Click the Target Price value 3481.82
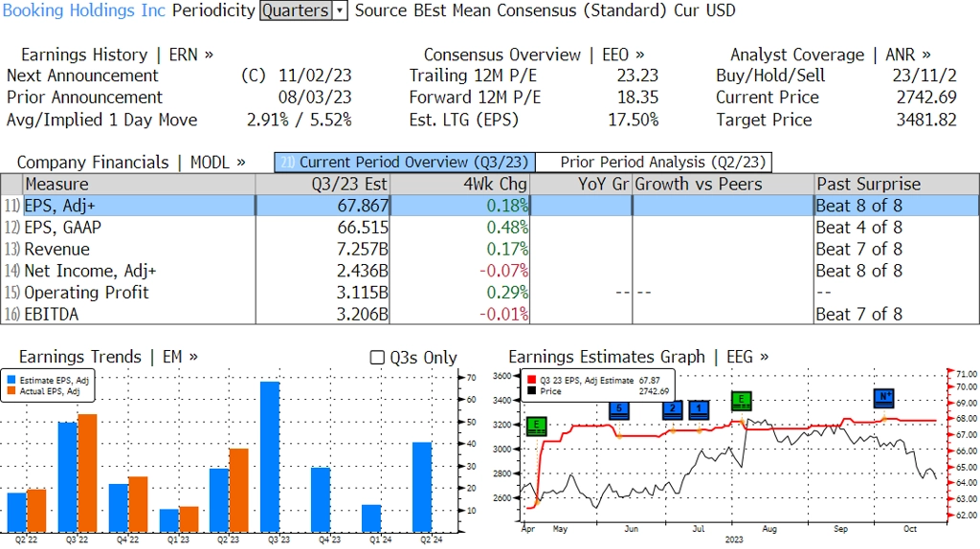980x549 pixels. click(926, 120)
